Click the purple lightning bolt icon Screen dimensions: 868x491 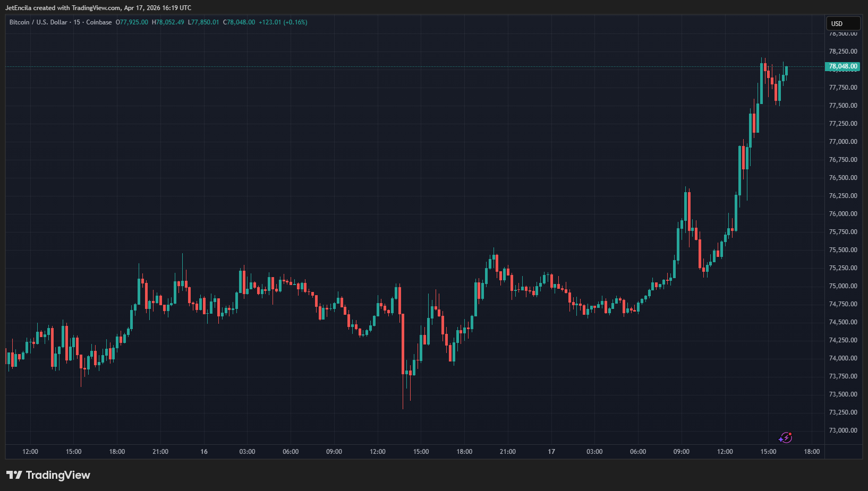785,437
